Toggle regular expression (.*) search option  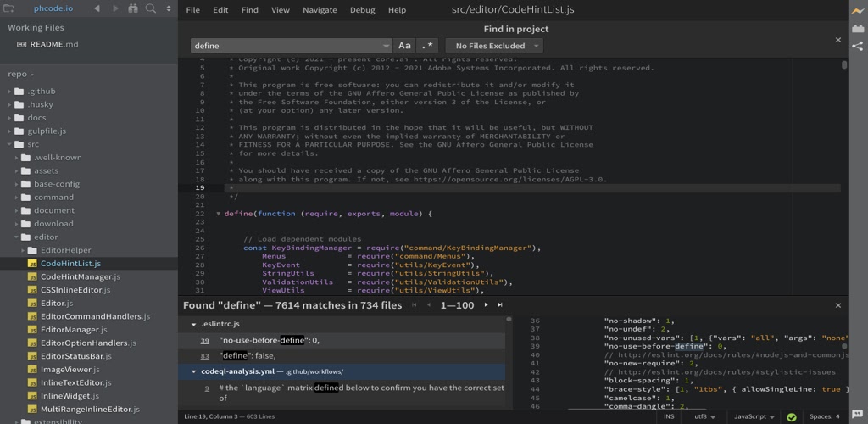[427, 46]
